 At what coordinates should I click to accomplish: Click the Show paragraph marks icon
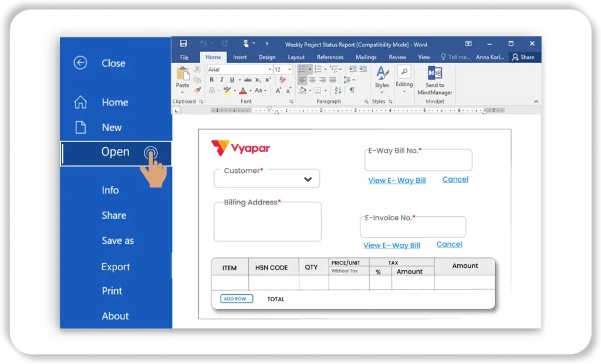[352, 90]
